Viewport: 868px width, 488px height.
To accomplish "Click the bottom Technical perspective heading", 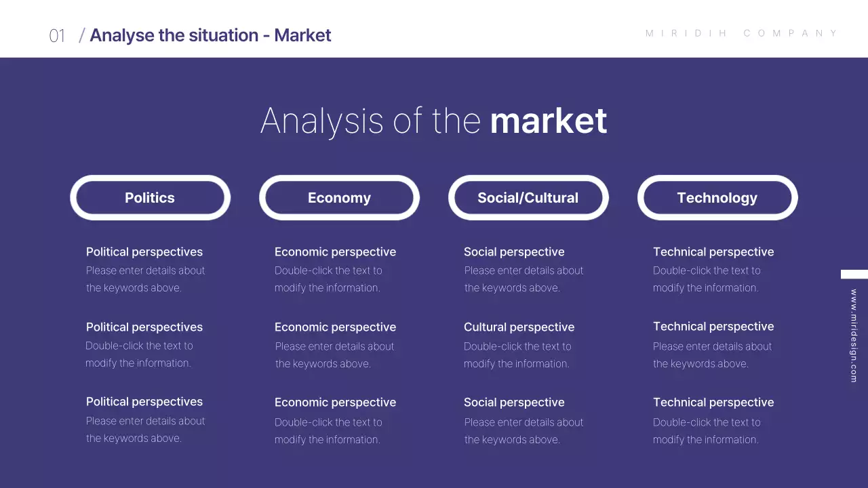I will (x=713, y=403).
